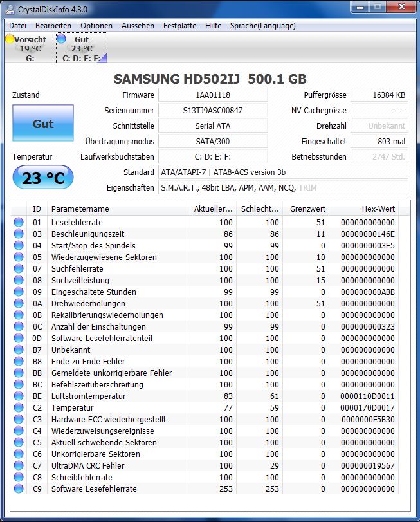Click the Drehzahl field Unbekannt

(379, 126)
